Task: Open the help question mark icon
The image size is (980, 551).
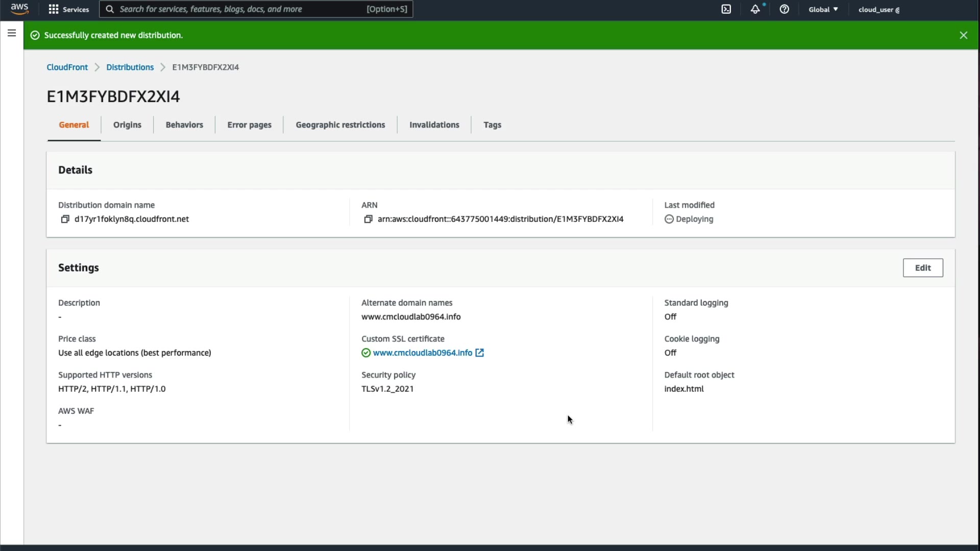Action: coord(784,9)
